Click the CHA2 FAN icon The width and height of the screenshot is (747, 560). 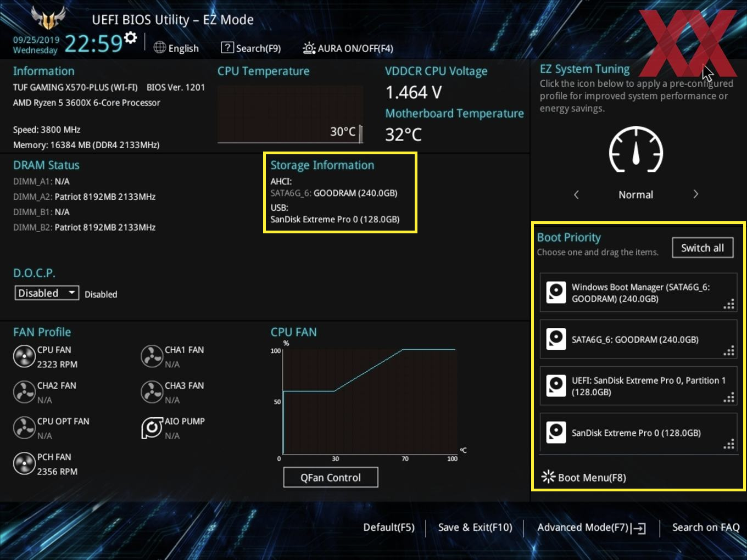(x=24, y=392)
